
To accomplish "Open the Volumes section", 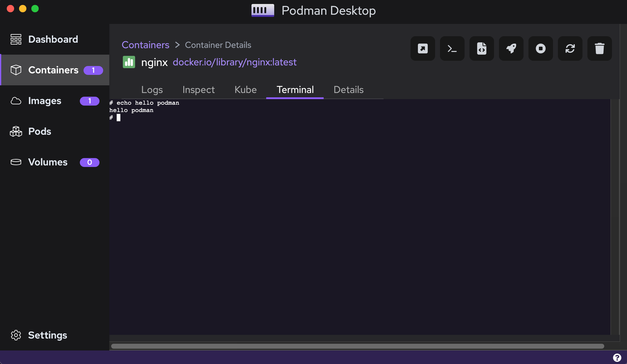I will point(48,162).
